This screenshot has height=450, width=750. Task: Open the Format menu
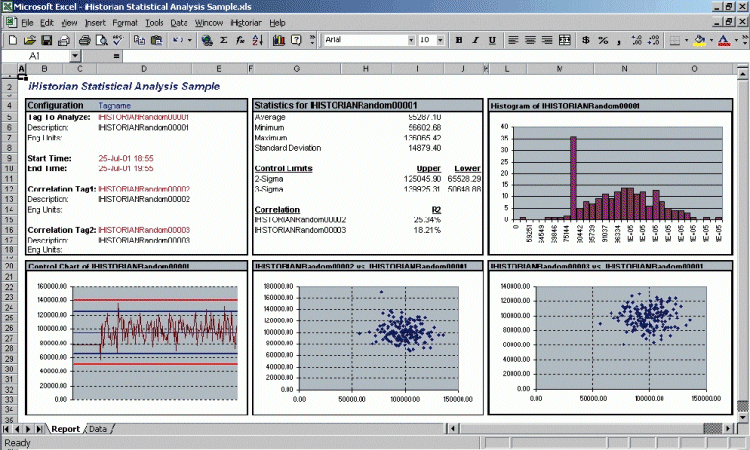point(125,22)
